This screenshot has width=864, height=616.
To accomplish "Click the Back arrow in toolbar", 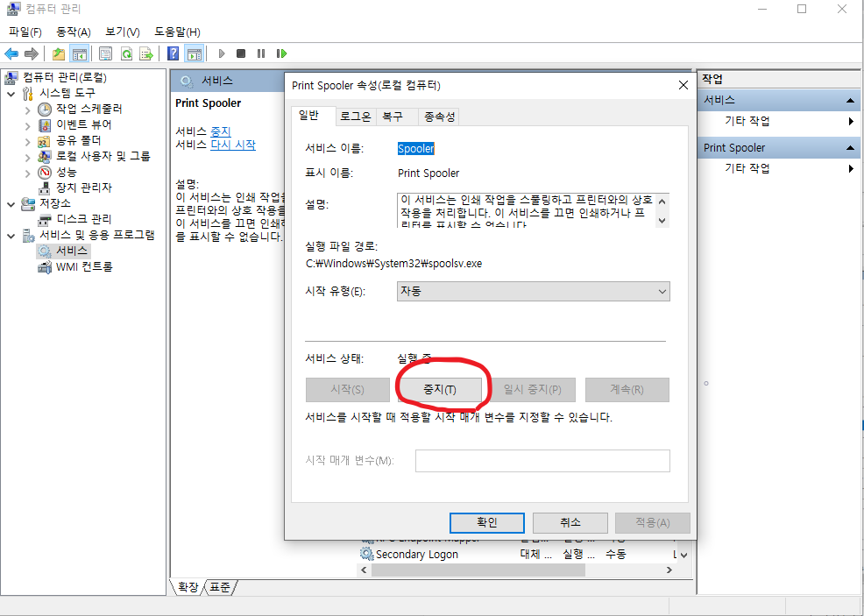I will tap(11, 53).
